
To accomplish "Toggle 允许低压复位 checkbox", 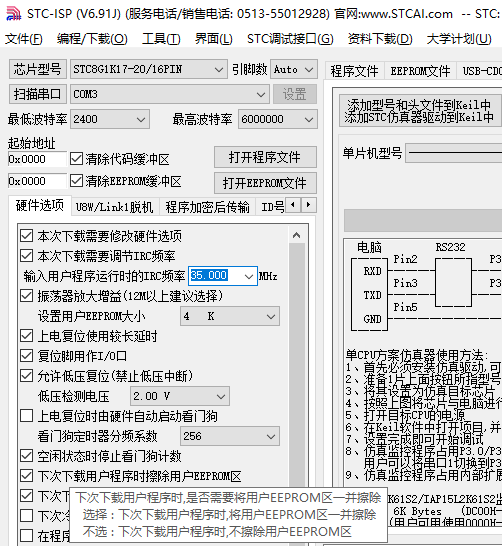I will [x=26, y=376].
